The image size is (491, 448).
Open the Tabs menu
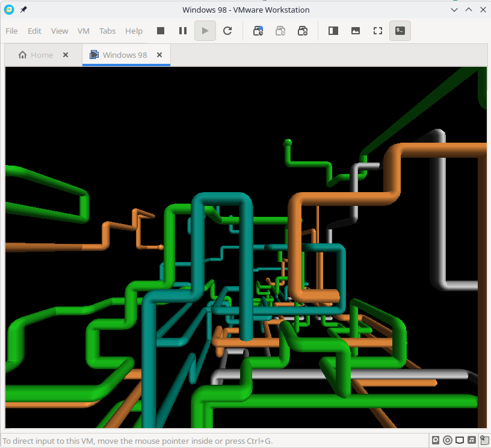pyautogui.click(x=107, y=31)
